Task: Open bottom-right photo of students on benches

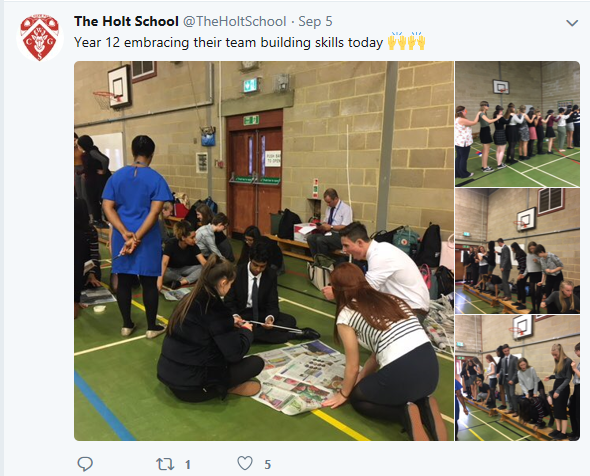Action: tap(517, 378)
